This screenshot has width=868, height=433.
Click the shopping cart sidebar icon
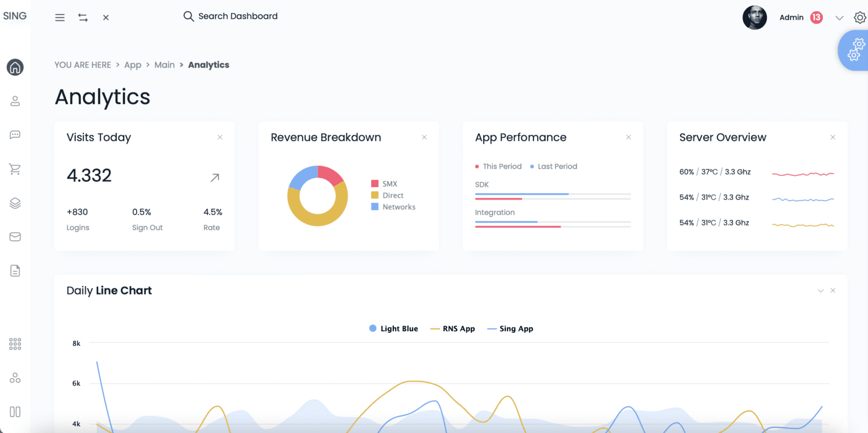[x=15, y=168]
